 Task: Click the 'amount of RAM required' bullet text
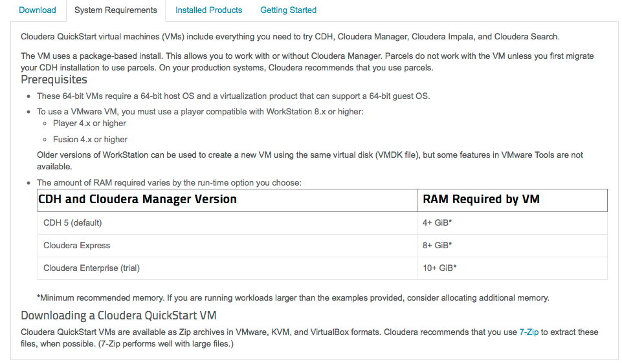click(x=169, y=182)
